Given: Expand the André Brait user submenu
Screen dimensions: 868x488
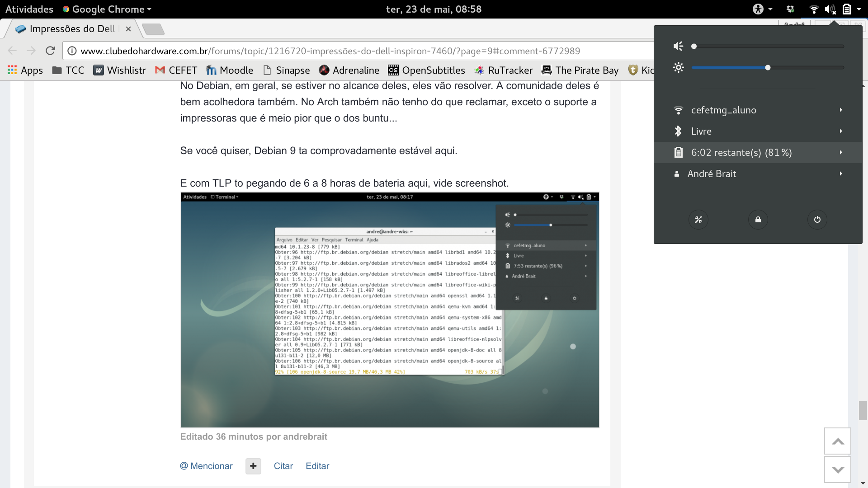Looking at the screenshot, I should (758, 174).
